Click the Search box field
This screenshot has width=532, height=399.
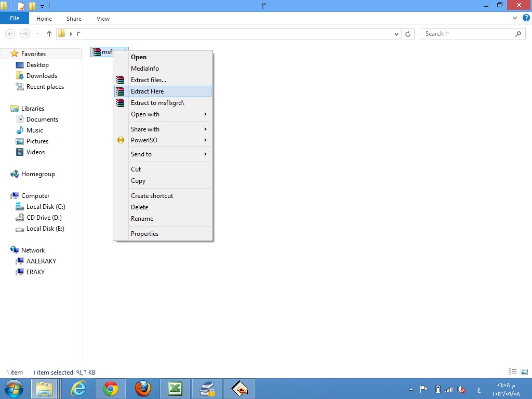(473, 34)
